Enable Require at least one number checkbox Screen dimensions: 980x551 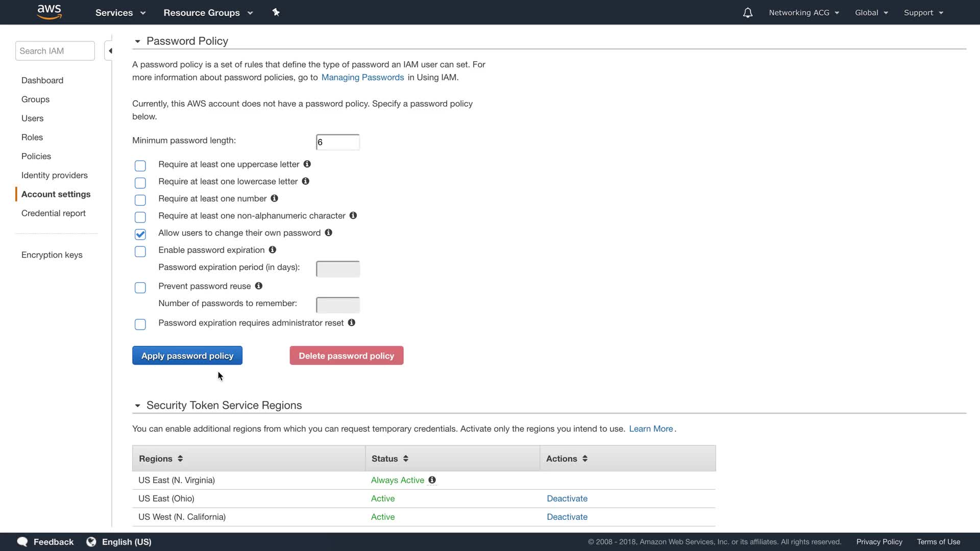(x=140, y=200)
